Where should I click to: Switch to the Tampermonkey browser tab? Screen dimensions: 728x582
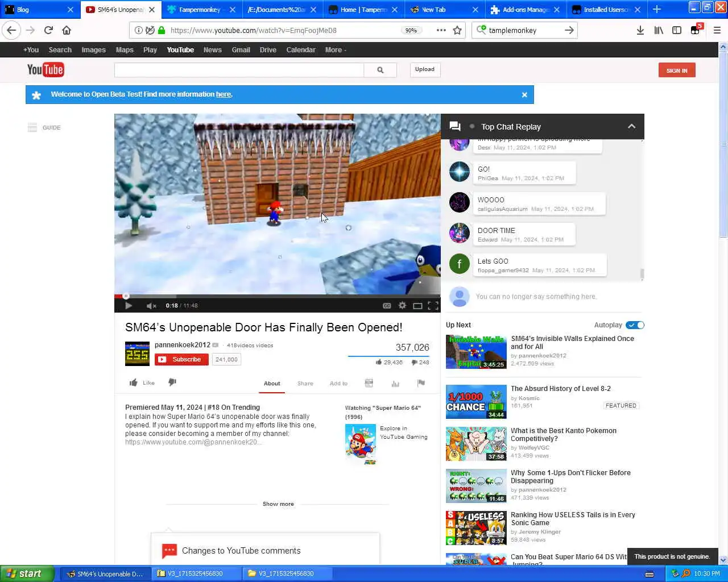[202, 10]
